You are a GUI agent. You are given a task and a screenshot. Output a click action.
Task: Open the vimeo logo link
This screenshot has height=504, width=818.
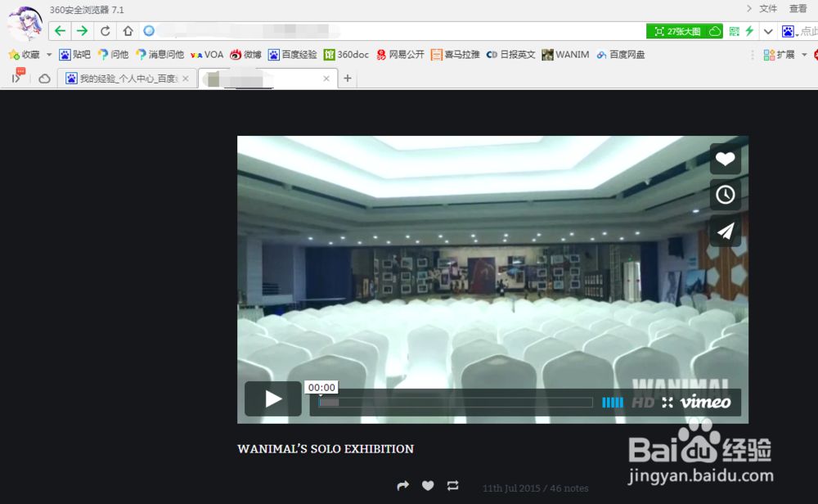point(705,402)
